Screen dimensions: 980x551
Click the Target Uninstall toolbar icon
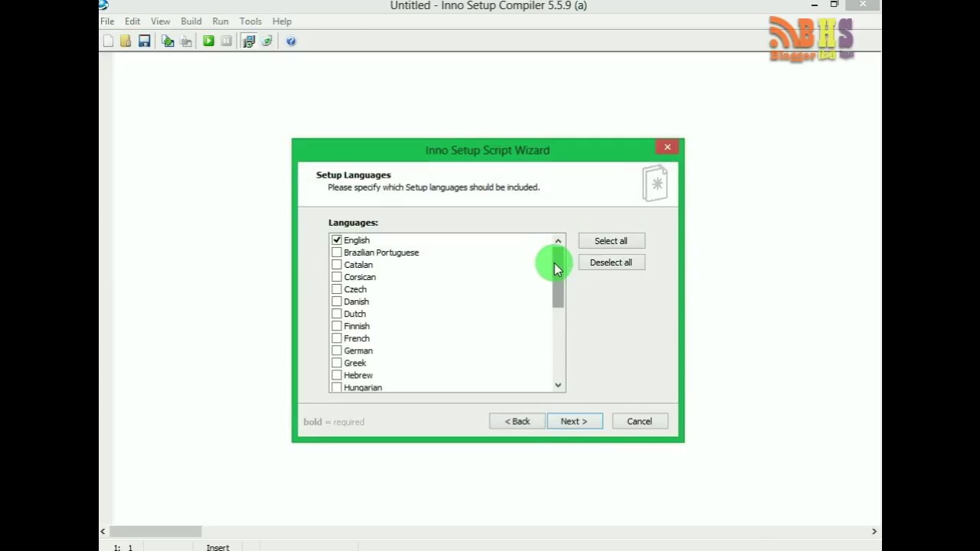pyautogui.click(x=266, y=41)
